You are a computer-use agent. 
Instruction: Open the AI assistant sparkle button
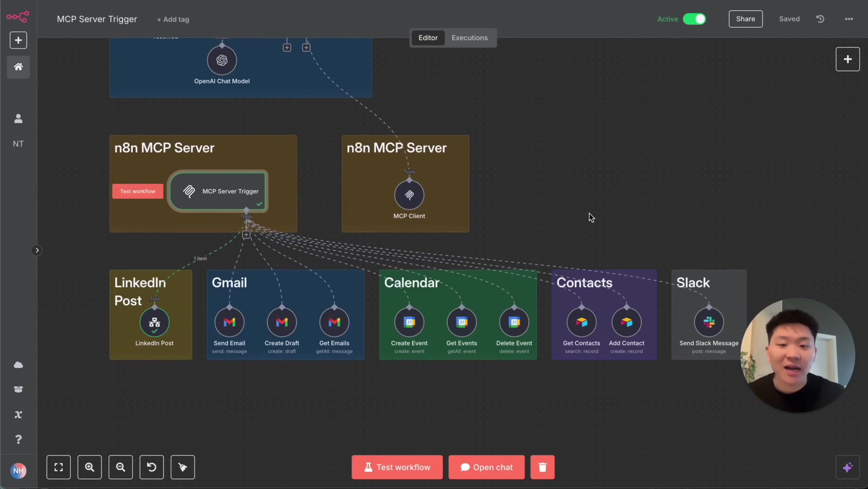[x=848, y=467]
